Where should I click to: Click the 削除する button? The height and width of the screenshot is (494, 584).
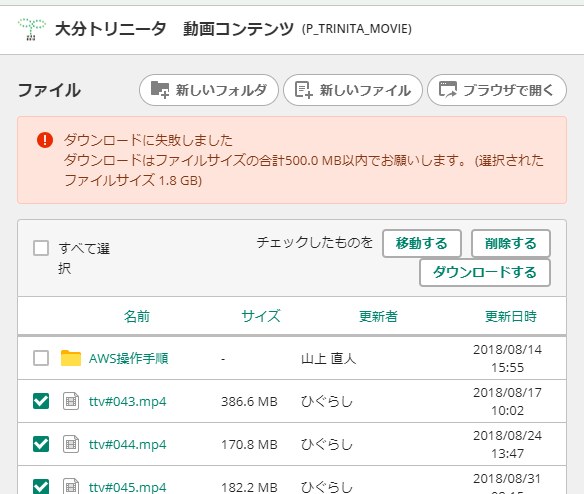coord(511,244)
